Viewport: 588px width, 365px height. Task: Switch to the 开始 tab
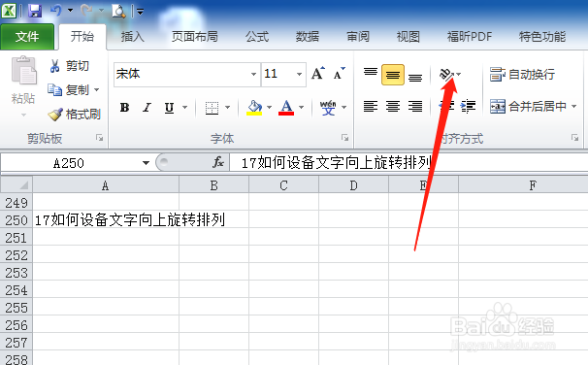82,36
